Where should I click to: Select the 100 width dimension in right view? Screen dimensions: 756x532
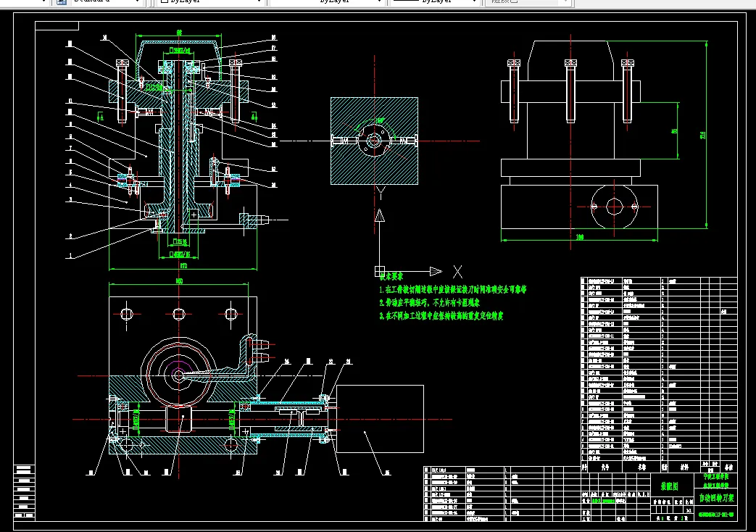[x=580, y=237]
